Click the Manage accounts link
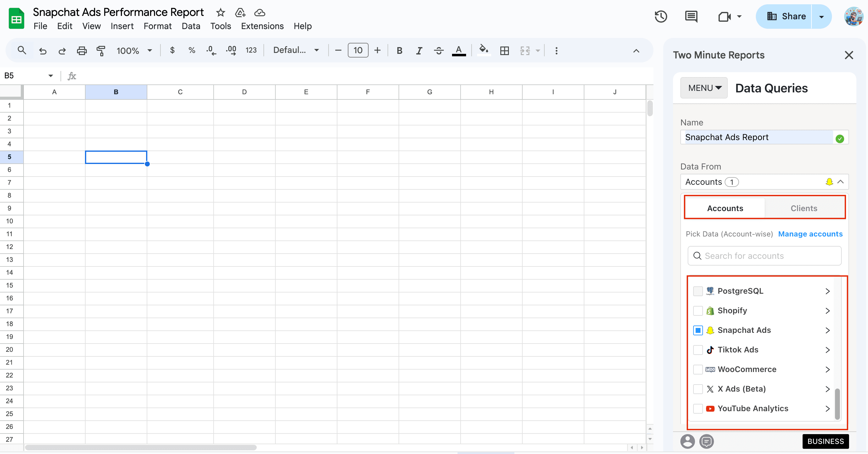868x454 pixels. point(810,234)
